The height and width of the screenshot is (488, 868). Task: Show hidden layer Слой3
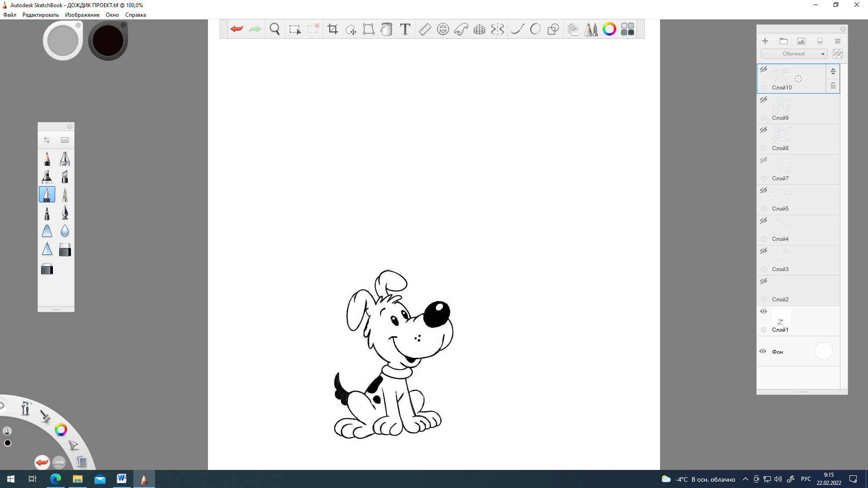click(x=764, y=251)
